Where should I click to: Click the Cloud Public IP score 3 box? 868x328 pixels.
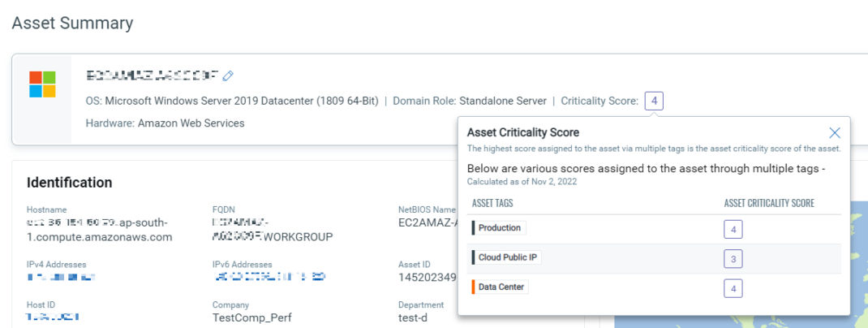(733, 258)
